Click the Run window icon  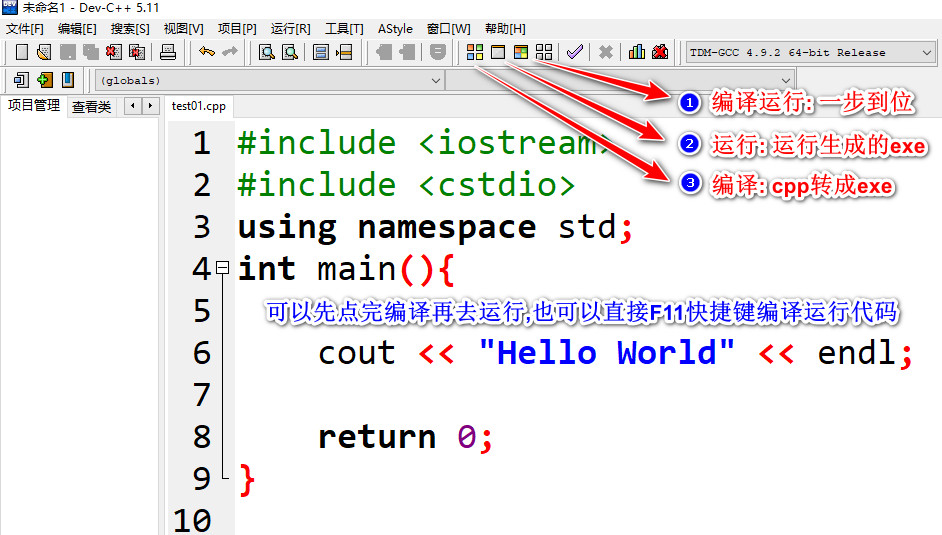497,52
